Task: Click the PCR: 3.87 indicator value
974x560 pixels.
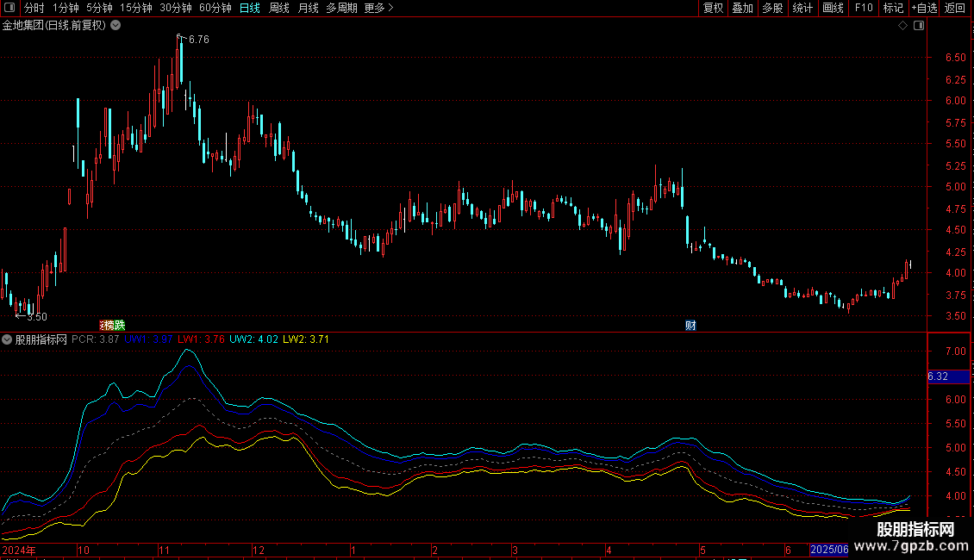Action: (96, 339)
